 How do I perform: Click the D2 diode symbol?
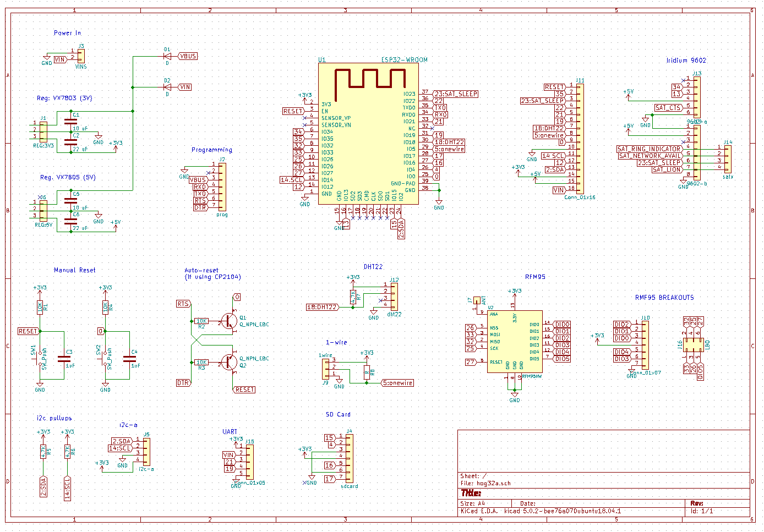167,87
